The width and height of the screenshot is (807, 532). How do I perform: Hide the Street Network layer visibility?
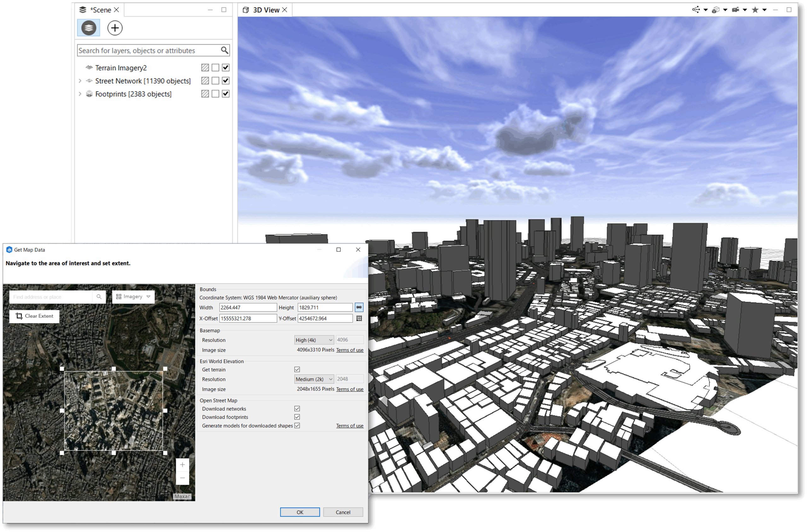[226, 81]
